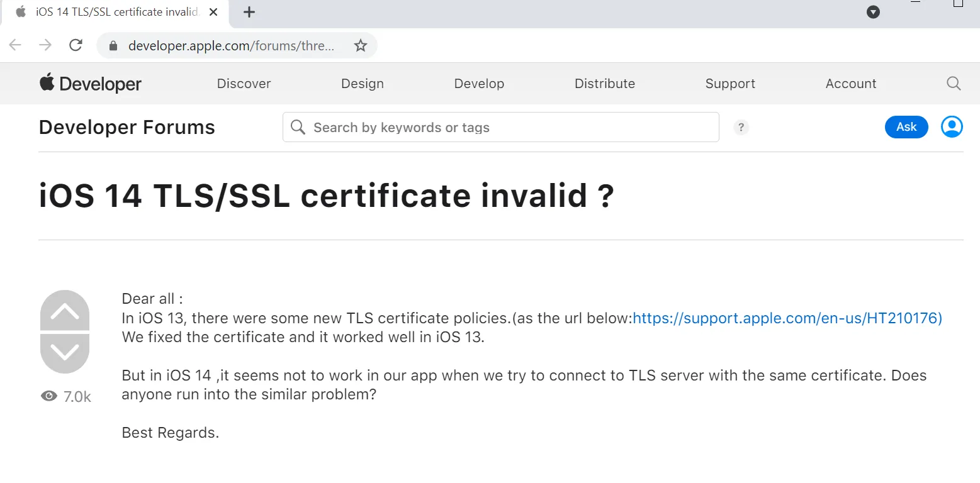Image resolution: width=980 pixels, height=483 pixels.
Task: Focus the keywords or tags search field
Action: [x=501, y=127]
